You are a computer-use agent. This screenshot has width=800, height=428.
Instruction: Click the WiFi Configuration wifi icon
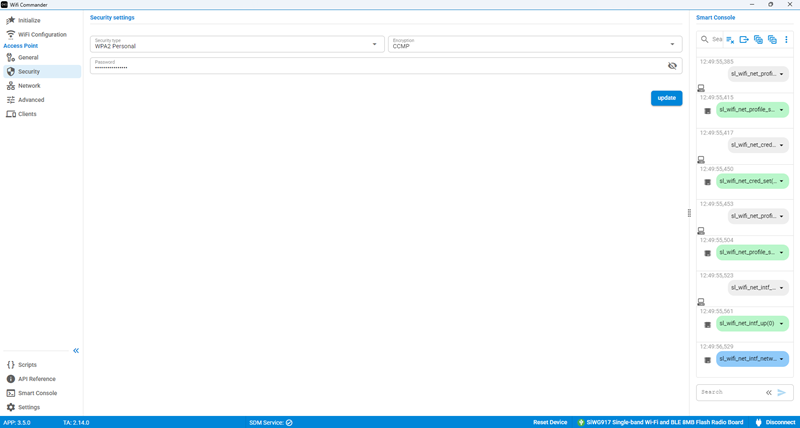(x=10, y=35)
